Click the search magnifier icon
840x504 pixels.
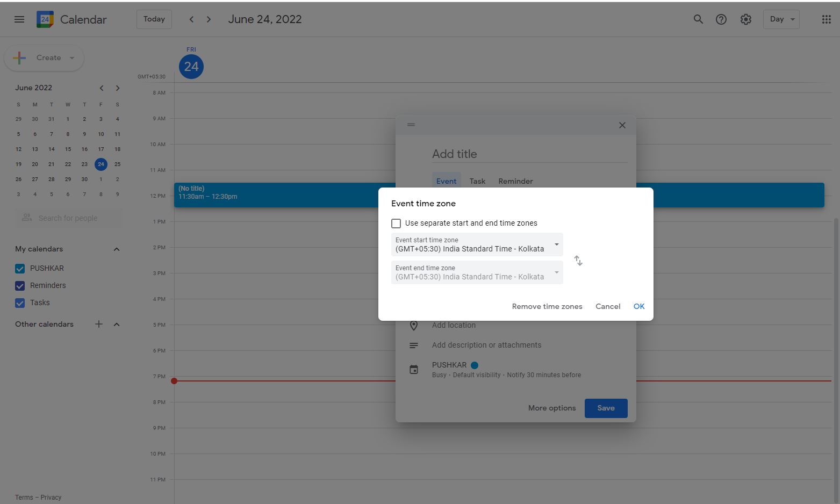[x=698, y=19]
